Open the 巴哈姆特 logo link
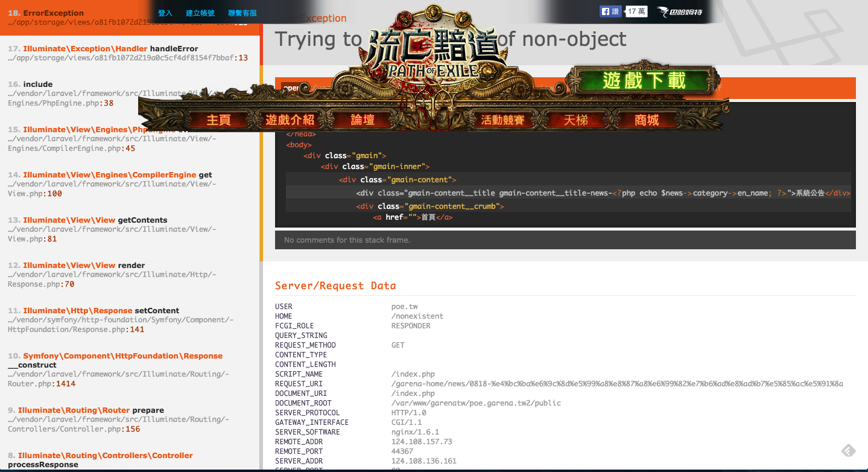Image resolution: width=868 pixels, height=472 pixels. (x=679, y=11)
